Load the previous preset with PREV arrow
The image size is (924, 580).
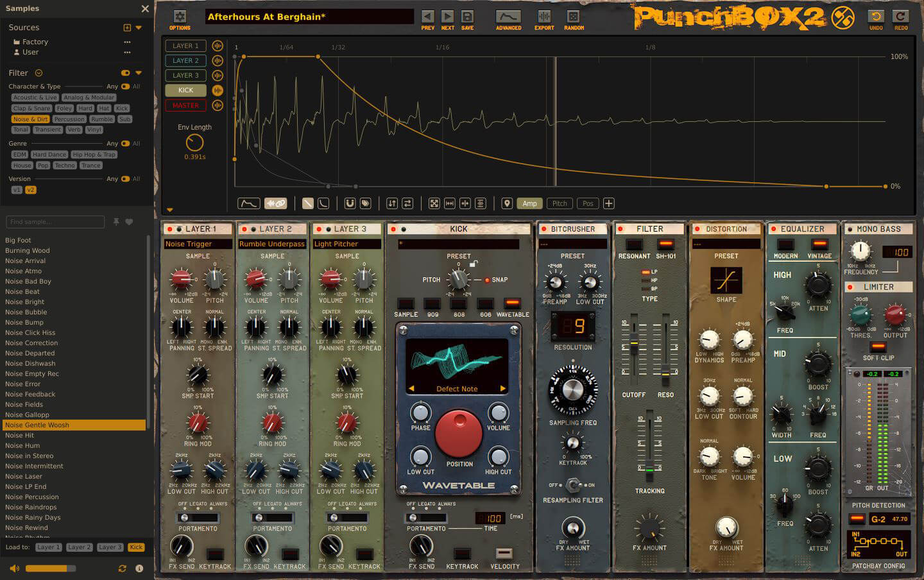(x=428, y=17)
